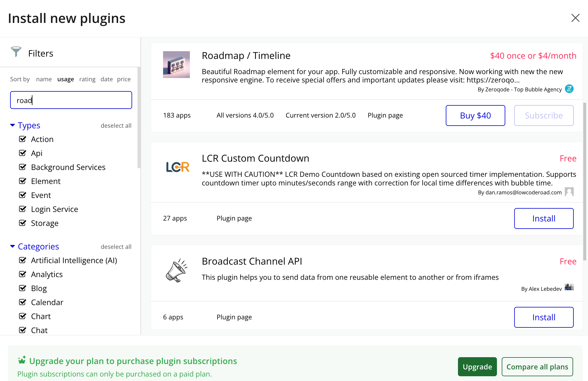Uncheck the Chat category checkbox
Screen dimensions: 588x381
[23, 330]
